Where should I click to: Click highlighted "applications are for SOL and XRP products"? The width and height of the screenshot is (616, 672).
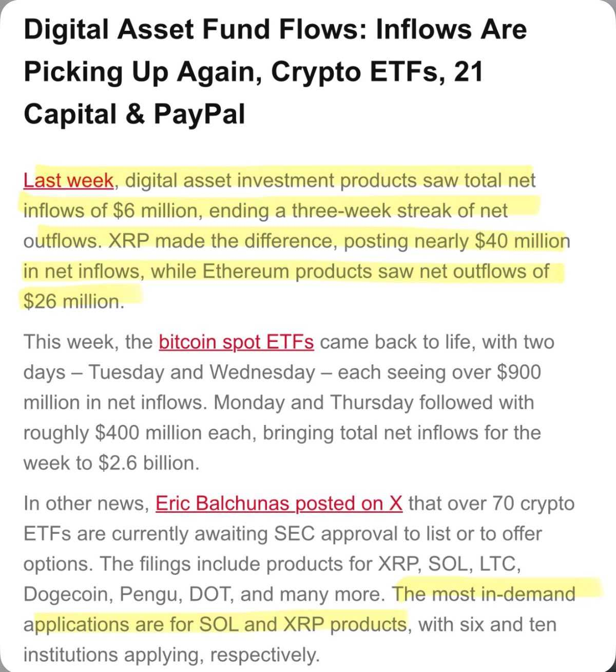coord(215,625)
